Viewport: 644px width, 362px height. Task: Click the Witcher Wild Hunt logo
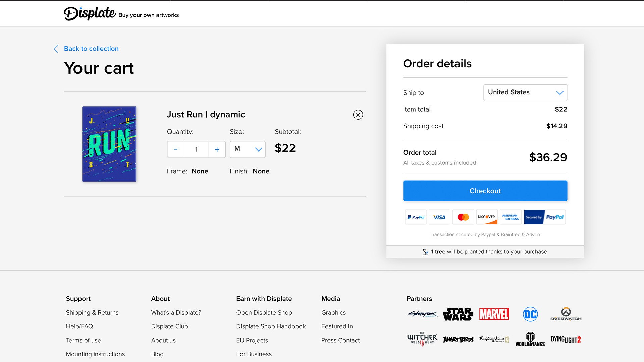pos(422,339)
